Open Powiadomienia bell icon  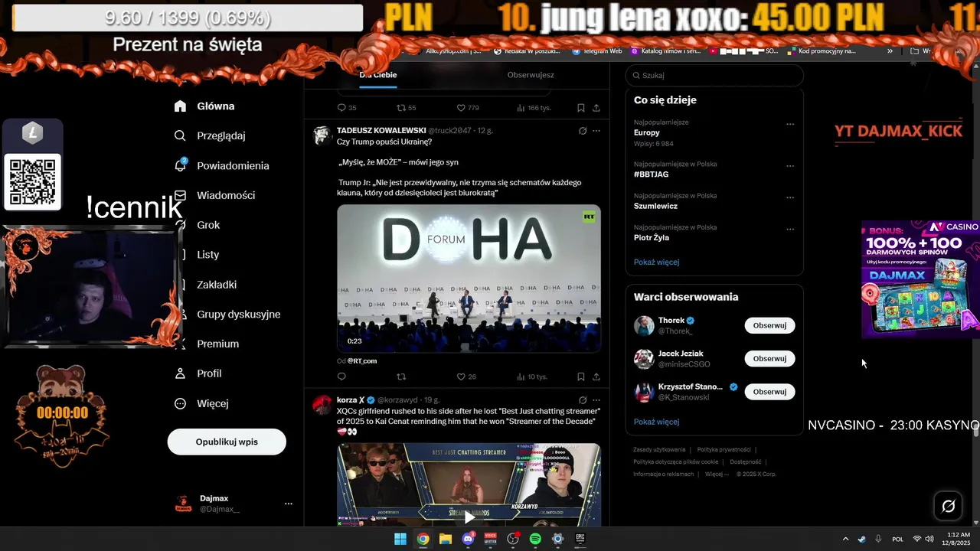[x=181, y=165]
